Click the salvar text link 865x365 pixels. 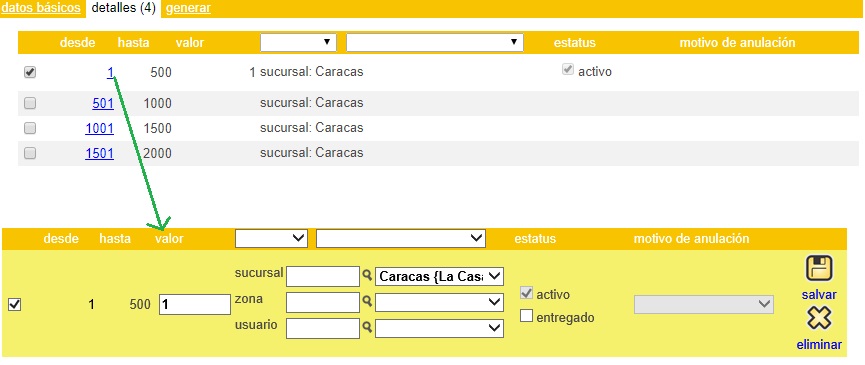[819, 294]
